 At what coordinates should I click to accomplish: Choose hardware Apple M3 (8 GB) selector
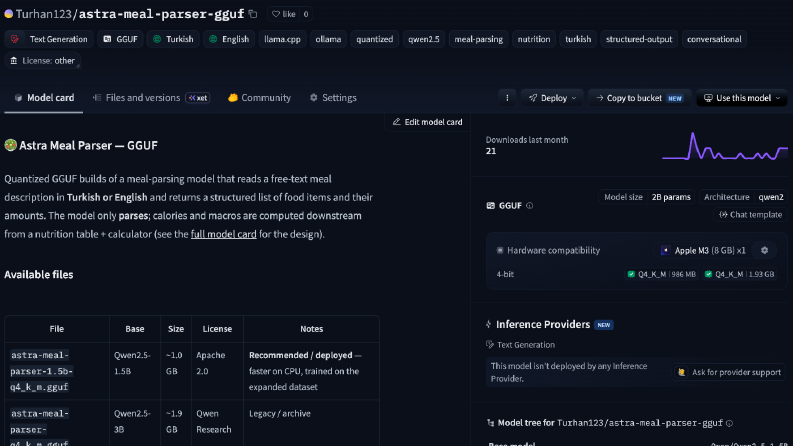pyautogui.click(x=703, y=250)
